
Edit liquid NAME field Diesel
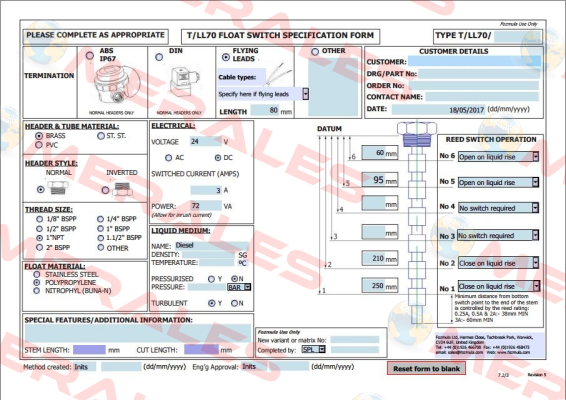[212, 245]
